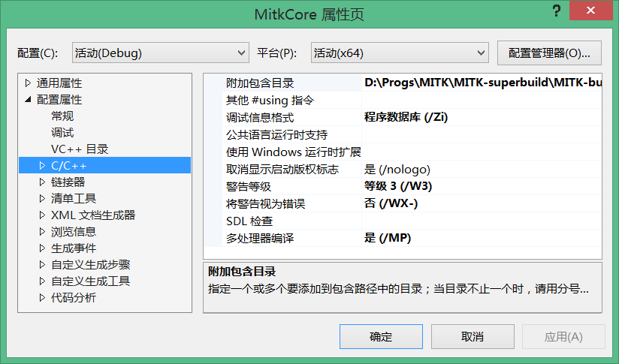Click the 调试信息格式 property name
Image resolution: width=619 pixels, height=364 pixels.
[x=260, y=117]
